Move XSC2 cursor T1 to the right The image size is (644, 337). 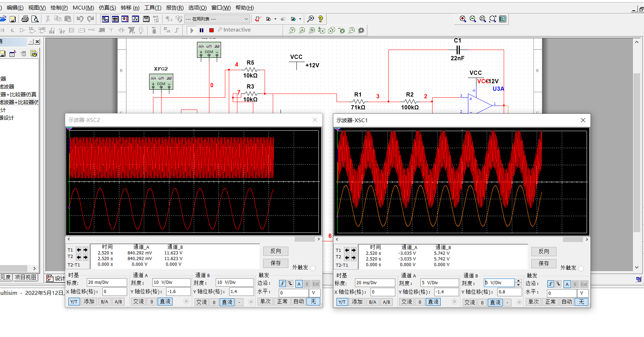coord(85,250)
